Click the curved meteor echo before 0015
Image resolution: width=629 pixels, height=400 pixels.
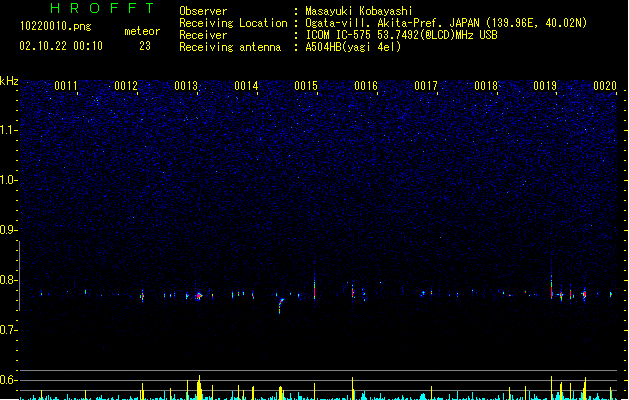(281, 305)
